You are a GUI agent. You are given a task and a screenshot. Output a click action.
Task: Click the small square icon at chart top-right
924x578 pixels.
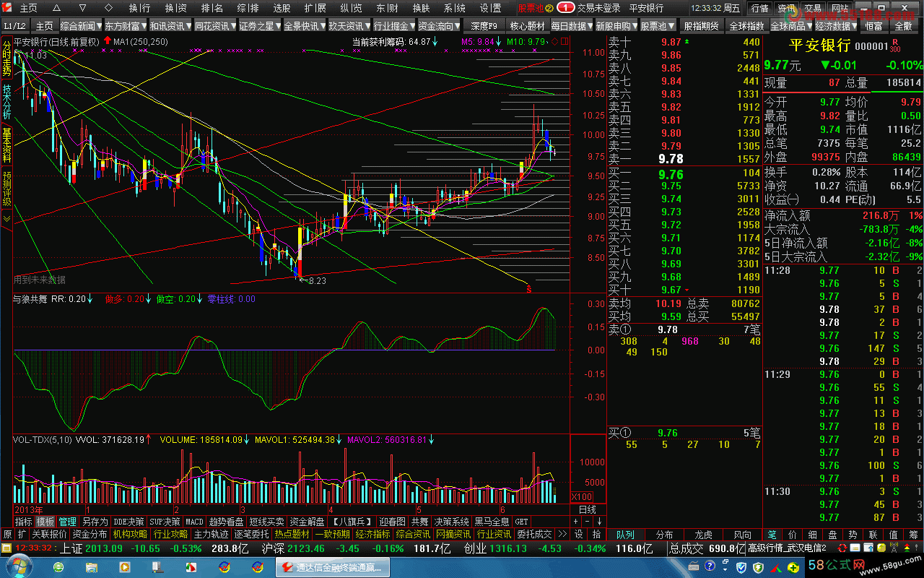pyautogui.click(x=564, y=42)
